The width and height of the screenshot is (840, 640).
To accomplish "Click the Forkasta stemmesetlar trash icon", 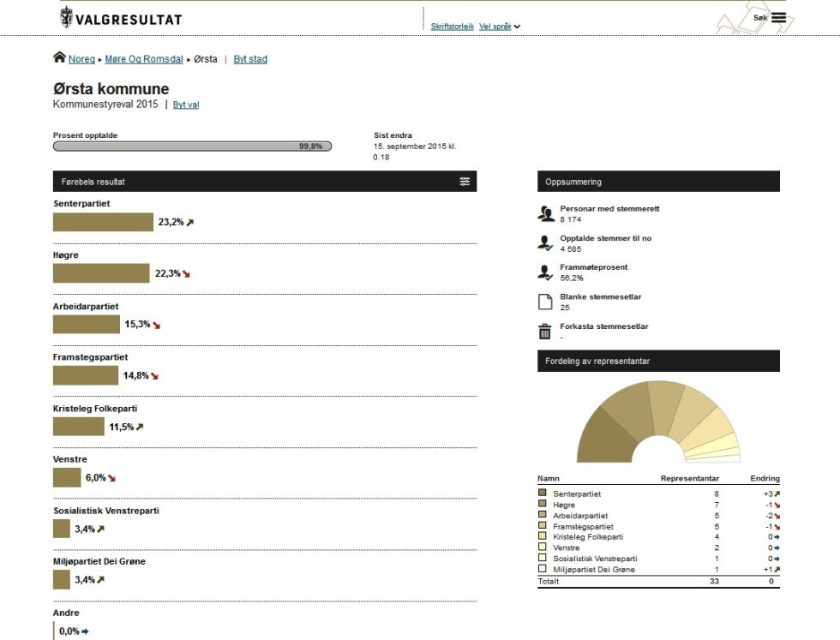I will [545, 331].
